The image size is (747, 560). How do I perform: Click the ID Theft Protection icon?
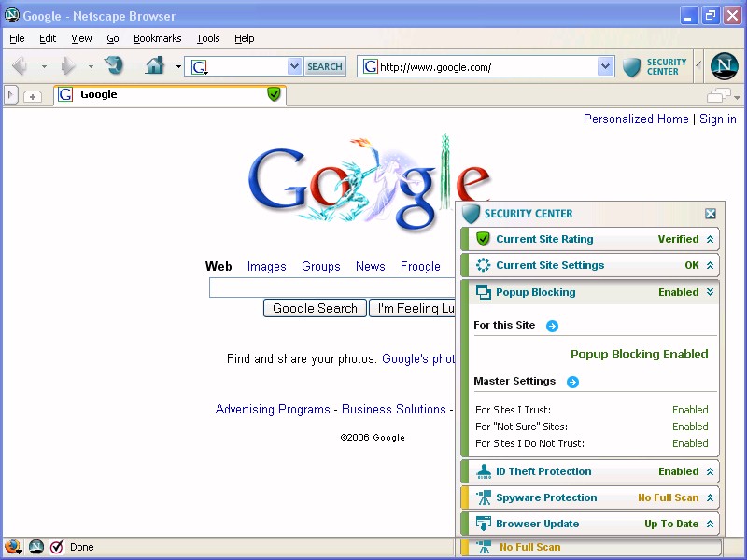pyautogui.click(x=484, y=471)
